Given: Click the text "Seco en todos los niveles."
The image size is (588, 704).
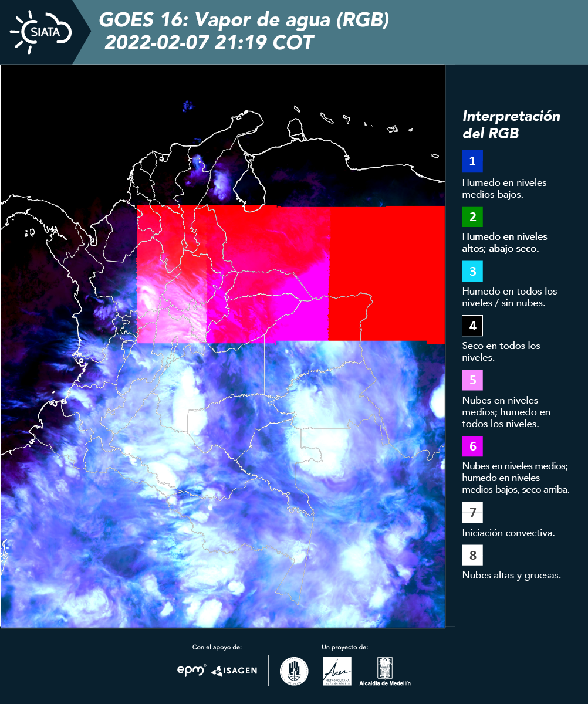Looking at the screenshot, I should point(501,351).
